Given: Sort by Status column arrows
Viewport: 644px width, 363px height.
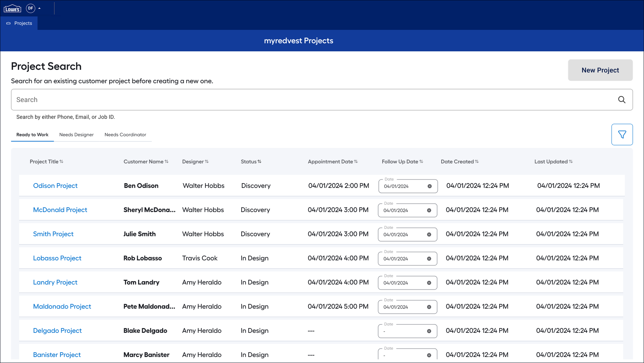Looking at the screenshot, I should [x=259, y=162].
